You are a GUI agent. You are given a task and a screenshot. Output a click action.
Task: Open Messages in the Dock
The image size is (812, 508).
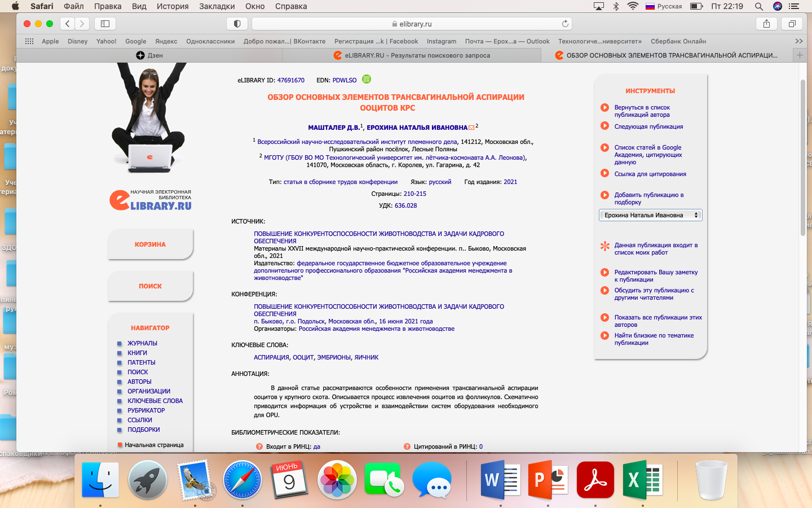coord(432,480)
